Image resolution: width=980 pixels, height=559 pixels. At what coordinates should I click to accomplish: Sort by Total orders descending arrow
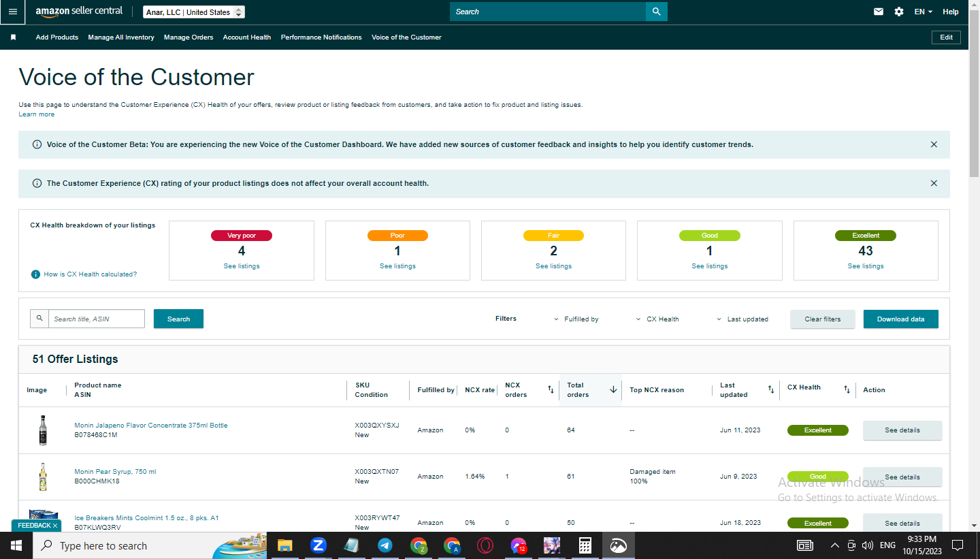pos(613,389)
